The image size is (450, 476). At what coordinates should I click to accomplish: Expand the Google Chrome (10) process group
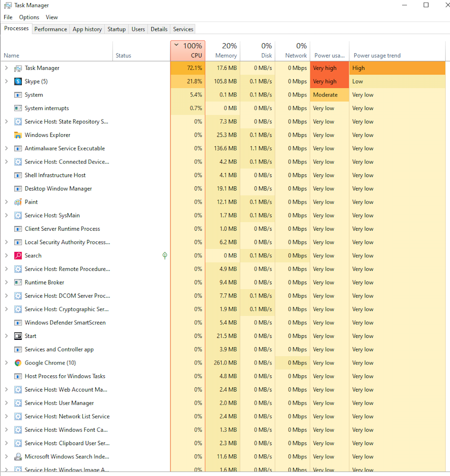click(6, 363)
